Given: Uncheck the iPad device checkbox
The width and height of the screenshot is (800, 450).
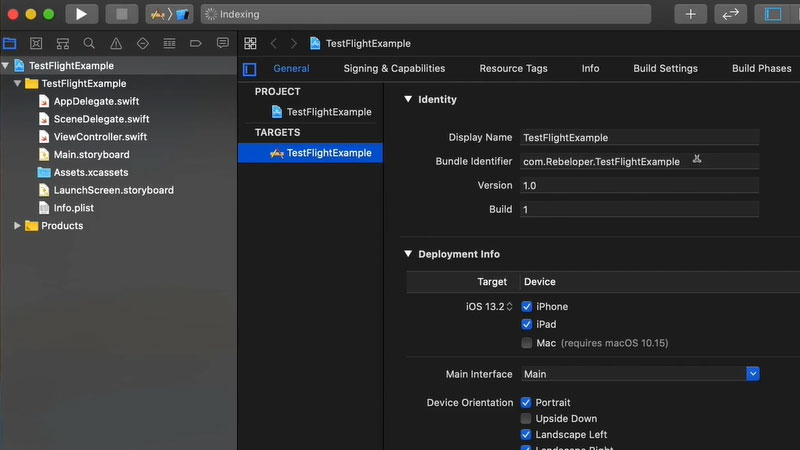Looking at the screenshot, I should coord(527,324).
